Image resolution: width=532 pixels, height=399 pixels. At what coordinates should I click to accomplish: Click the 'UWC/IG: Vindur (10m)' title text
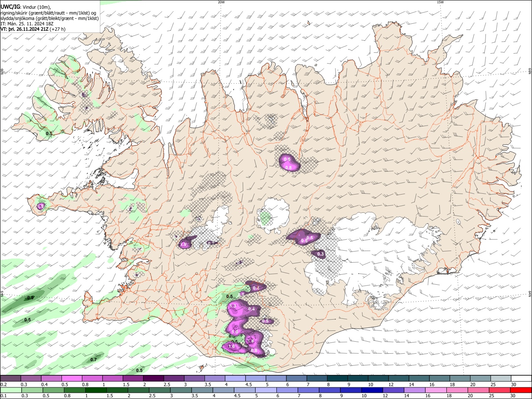(25, 7)
